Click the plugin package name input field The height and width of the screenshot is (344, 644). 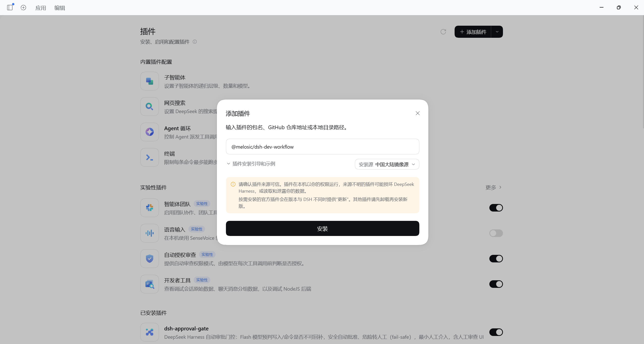coord(322,147)
